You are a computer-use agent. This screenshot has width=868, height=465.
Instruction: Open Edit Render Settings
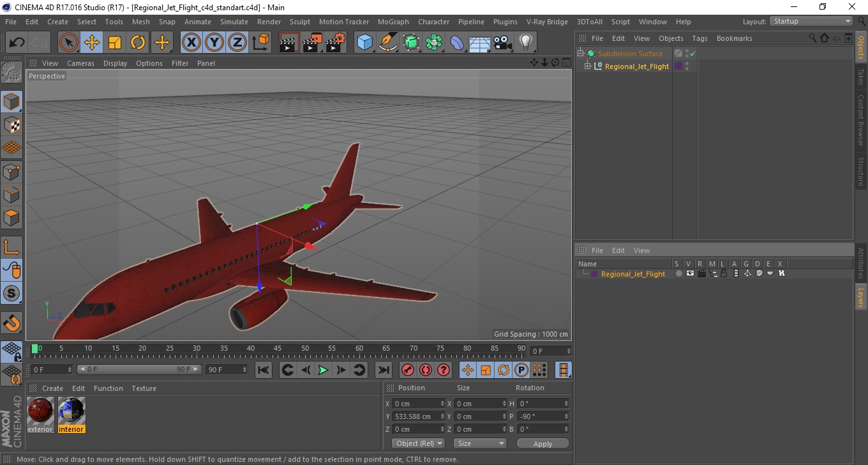point(336,43)
